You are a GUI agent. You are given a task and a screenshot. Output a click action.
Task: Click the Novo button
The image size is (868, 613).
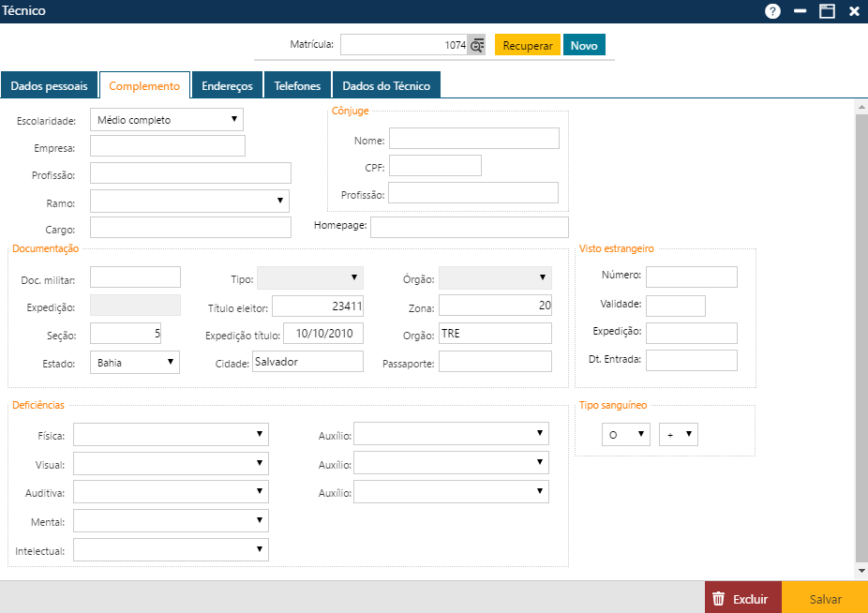(x=584, y=44)
